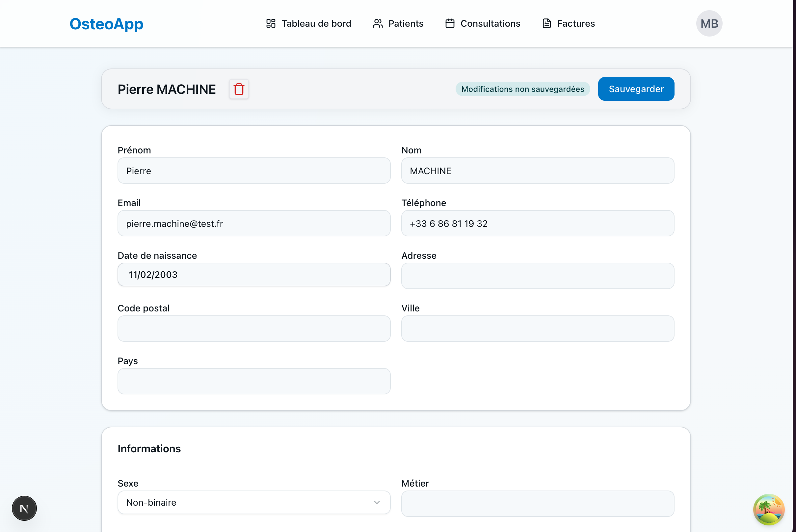Click the Factures document icon
The image size is (796, 532).
pos(546,23)
